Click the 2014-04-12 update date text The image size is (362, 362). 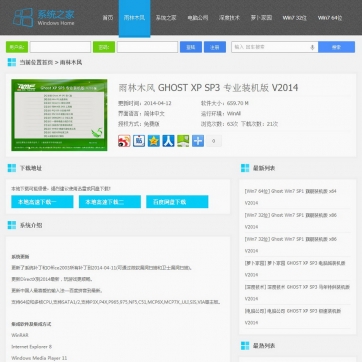(x=158, y=103)
